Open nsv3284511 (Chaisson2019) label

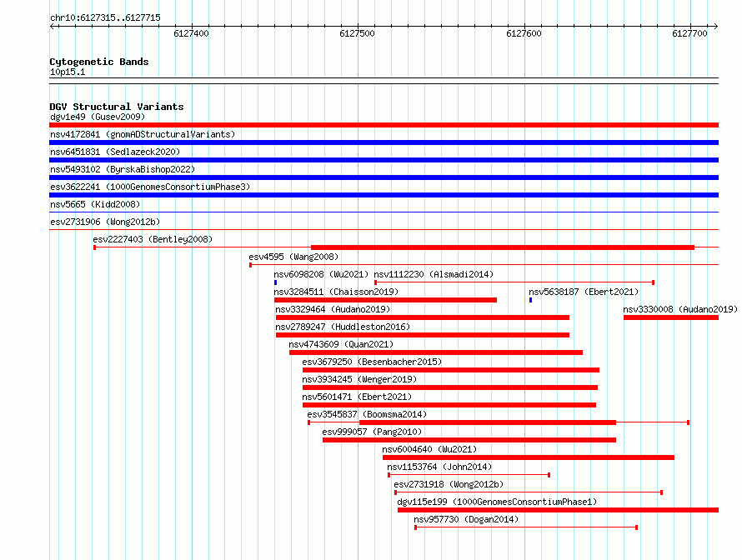(x=336, y=292)
